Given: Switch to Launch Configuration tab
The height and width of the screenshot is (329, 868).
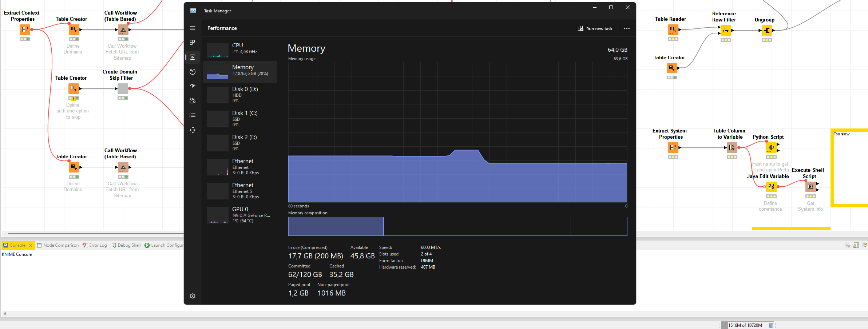Looking at the screenshot, I should pos(164,245).
